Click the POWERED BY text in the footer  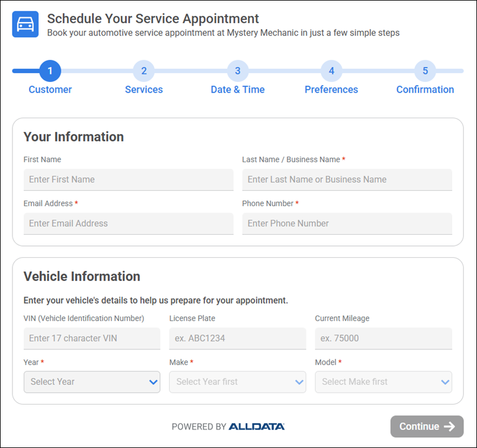[x=199, y=427]
